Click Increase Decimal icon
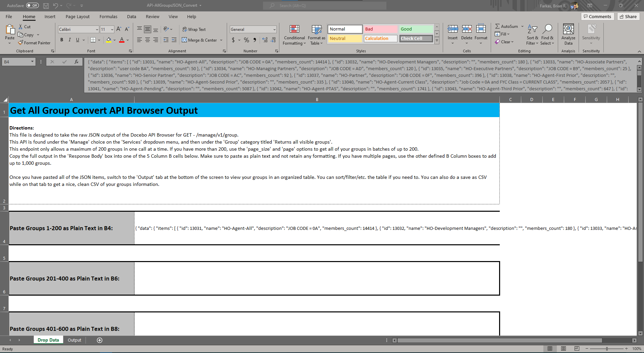This screenshot has height=353, width=644. click(x=265, y=40)
